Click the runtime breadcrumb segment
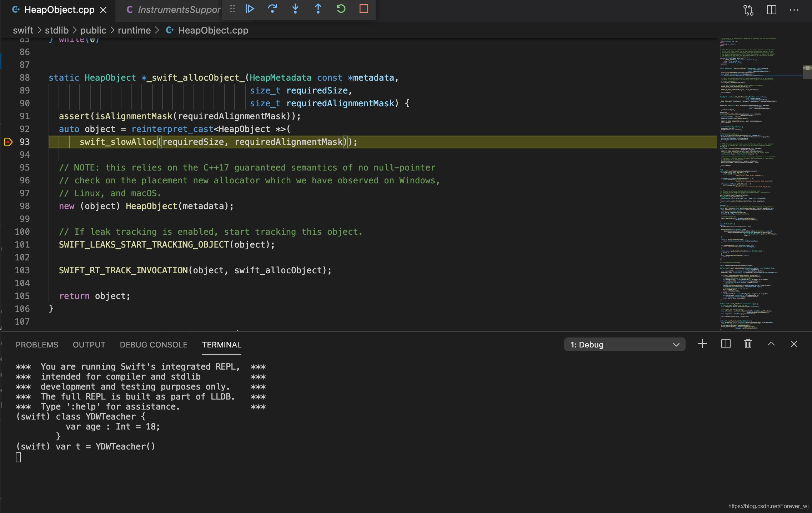 (134, 30)
